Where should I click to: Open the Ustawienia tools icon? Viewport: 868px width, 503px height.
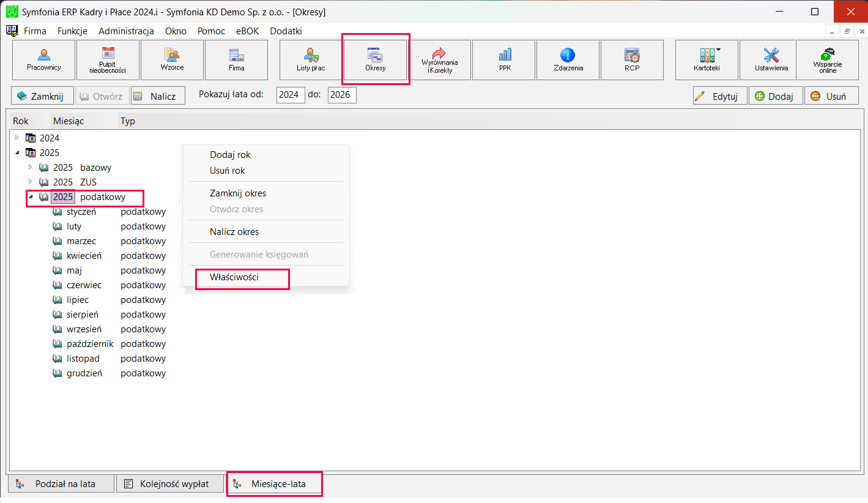click(x=771, y=60)
